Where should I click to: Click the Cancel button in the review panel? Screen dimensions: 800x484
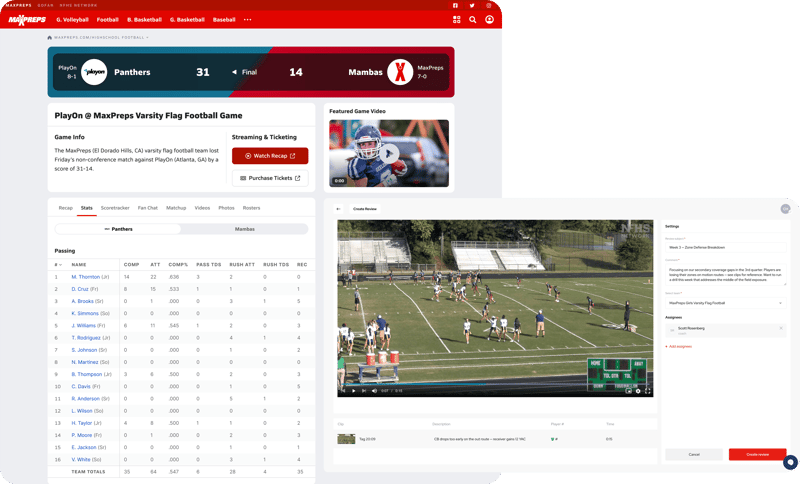694,454
